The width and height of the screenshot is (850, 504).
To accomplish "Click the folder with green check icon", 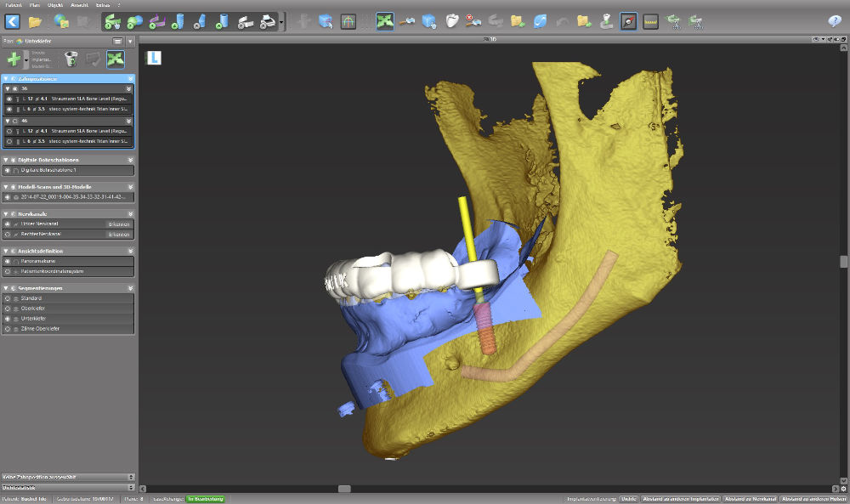I will tap(517, 22).
